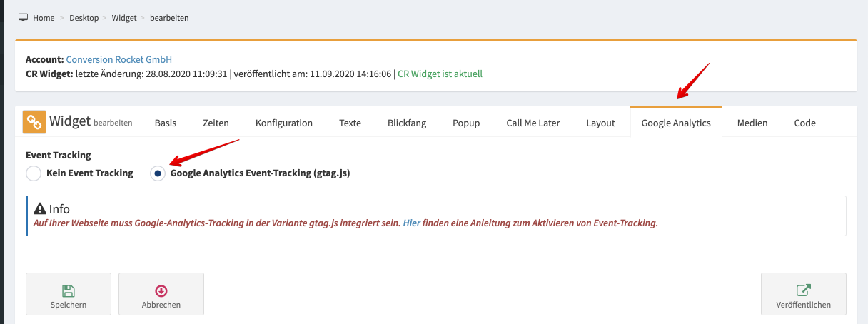Click the Veröffentlichen button
The height and width of the screenshot is (324, 868).
click(x=804, y=294)
